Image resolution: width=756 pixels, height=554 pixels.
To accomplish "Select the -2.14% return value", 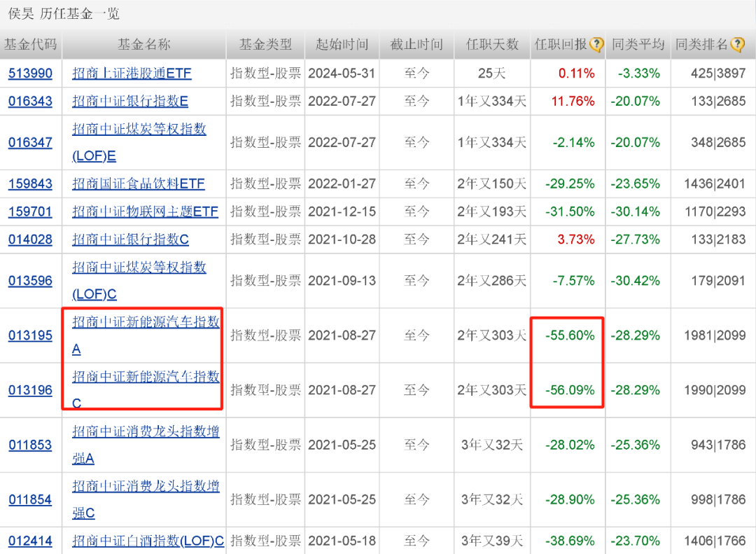I will [x=574, y=142].
